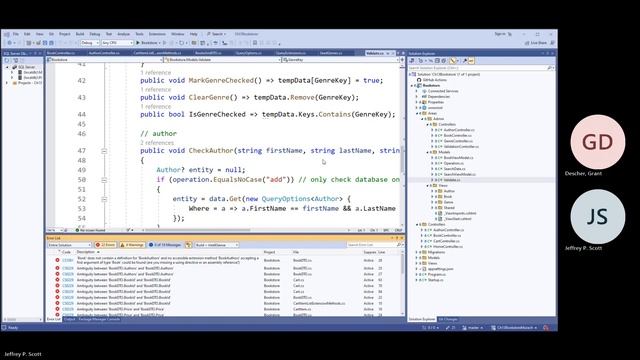This screenshot has height=360, width=640.
Task: Collapse the Bookstore project node
Action: (x=412, y=86)
